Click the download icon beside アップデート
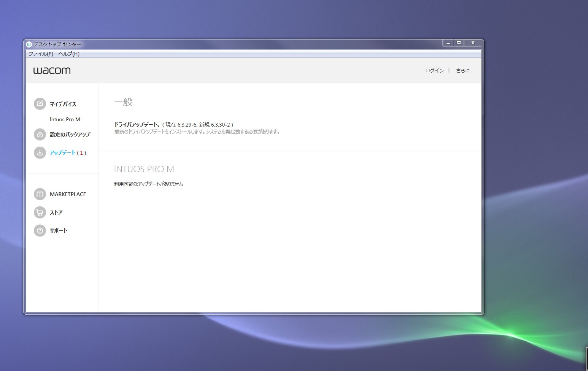Screen dimensions: 588x371 pos(40,152)
